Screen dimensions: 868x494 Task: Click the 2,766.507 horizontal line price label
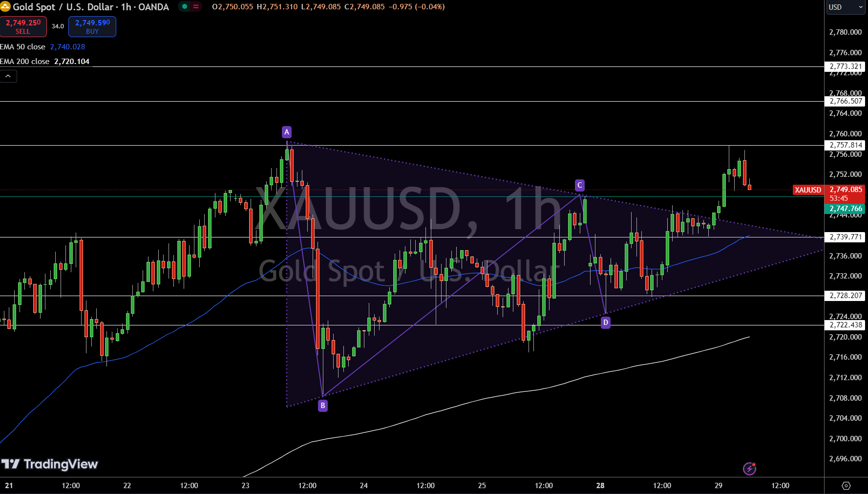pos(845,101)
